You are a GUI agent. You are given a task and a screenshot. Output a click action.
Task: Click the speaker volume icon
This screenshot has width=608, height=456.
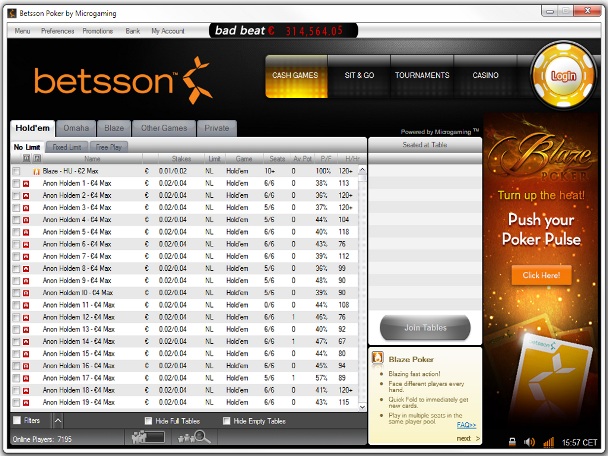coord(530,441)
